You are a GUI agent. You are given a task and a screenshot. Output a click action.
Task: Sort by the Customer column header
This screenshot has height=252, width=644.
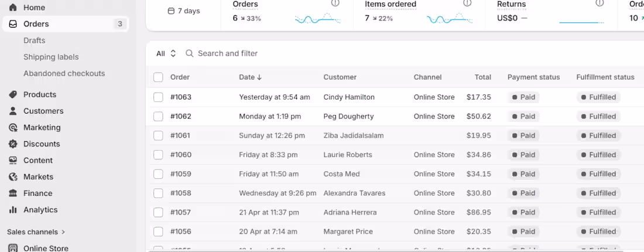(340, 77)
